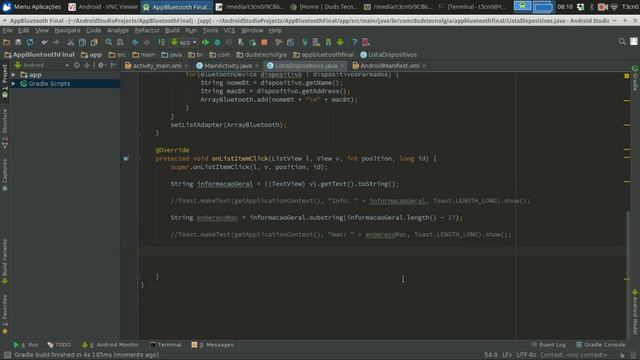Viewport: 640px width, 360px height.
Task: Close the activity_main.xml tab
Action: [186, 66]
